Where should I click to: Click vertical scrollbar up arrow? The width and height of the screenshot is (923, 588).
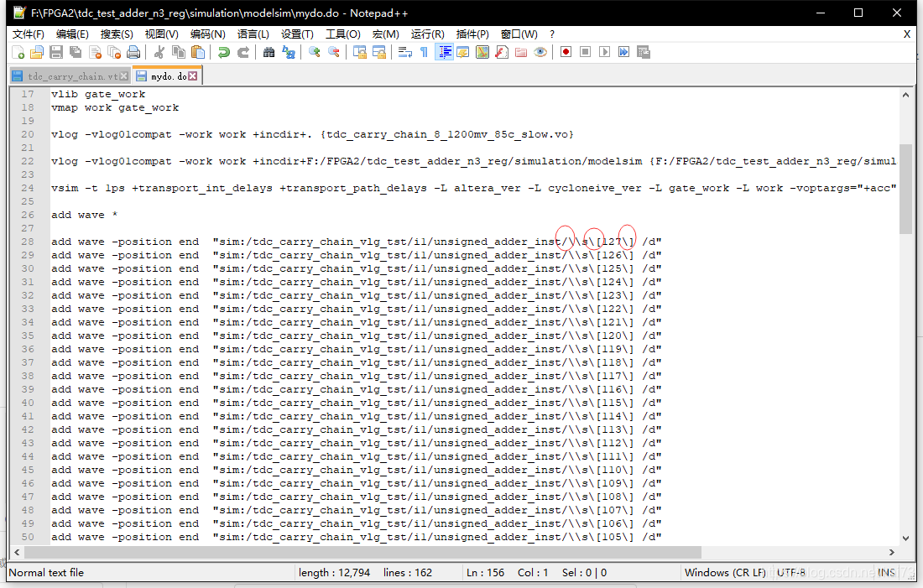pos(905,95)
